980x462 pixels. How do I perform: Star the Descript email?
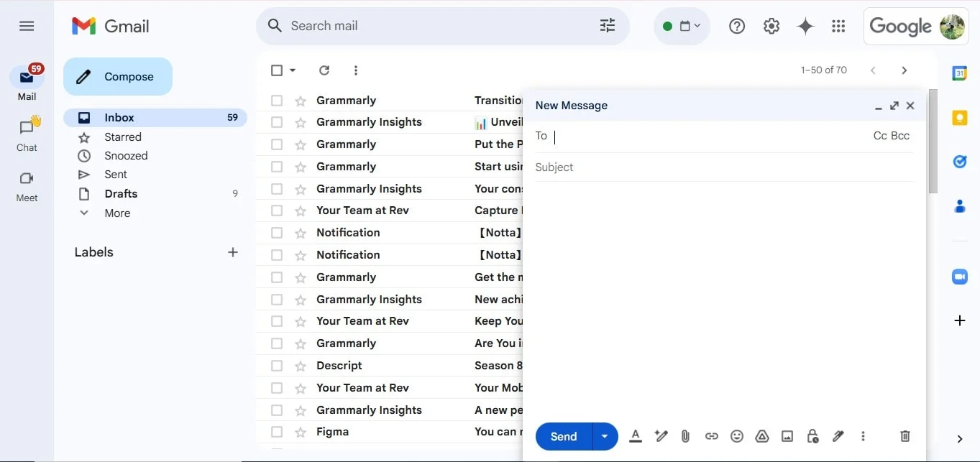301,366
